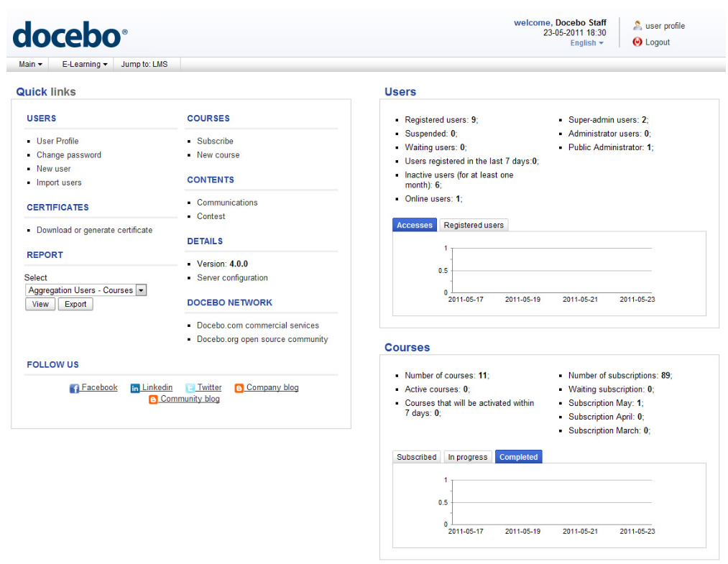This screenshot has width=728, height=564.
Task: Click the 23-05-2011 18:30 timestamp
Action: click(575, 33)
